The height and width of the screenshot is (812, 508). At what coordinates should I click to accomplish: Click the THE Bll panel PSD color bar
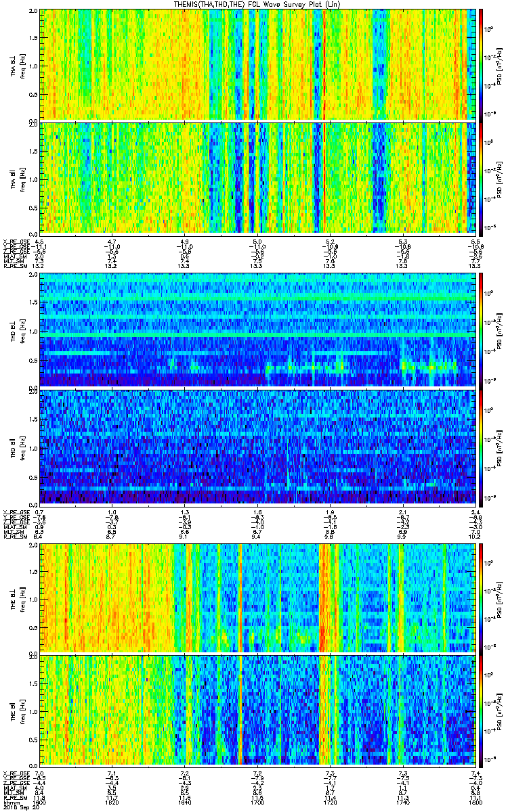coord(482,710)
